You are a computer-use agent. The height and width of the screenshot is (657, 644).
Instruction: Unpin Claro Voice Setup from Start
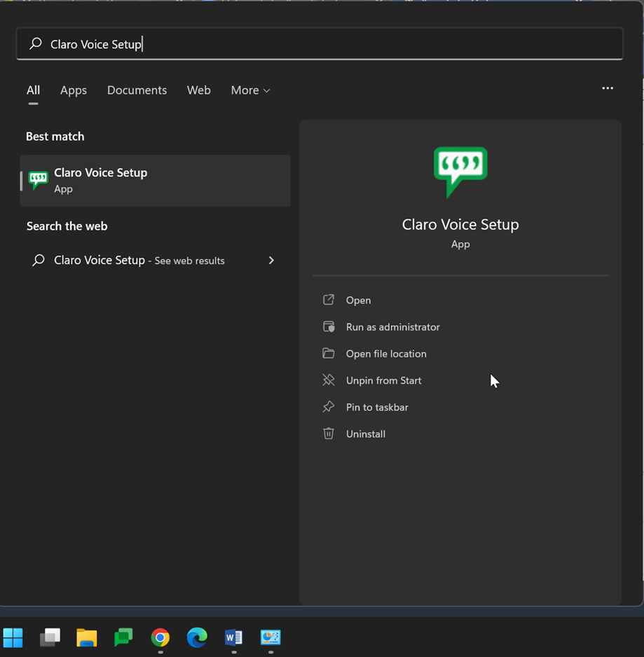pos(383,380)
